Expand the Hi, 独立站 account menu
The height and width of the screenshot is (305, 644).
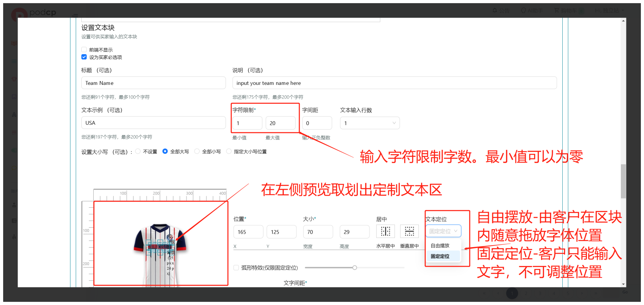(x=610, y=10)
